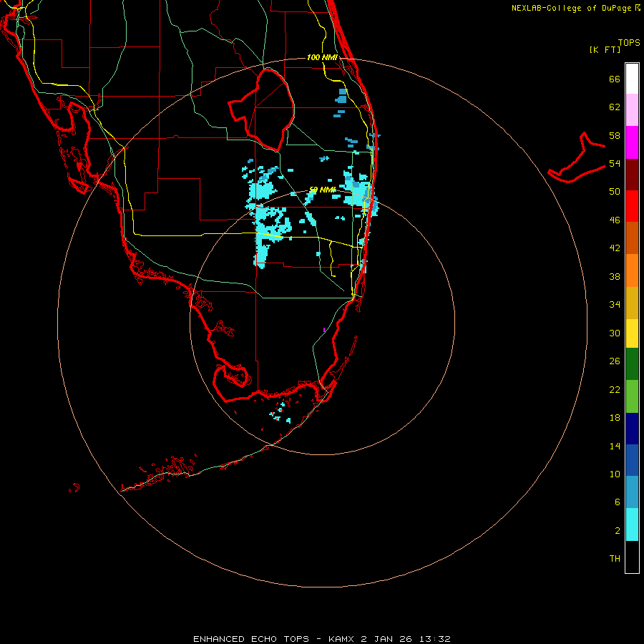
Task: Click the legend label 'TH'
Action: (x=615, y=558)
